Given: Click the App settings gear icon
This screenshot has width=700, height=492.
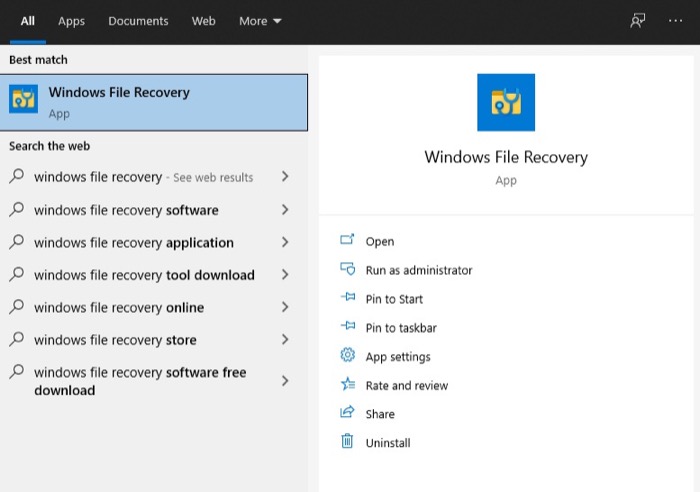Looking at the screenshot, I should (347, 355).
